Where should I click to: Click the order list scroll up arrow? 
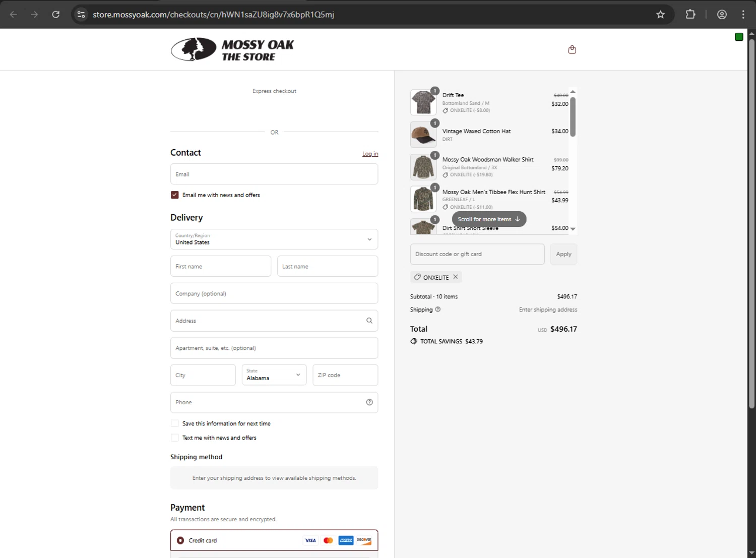573,92
